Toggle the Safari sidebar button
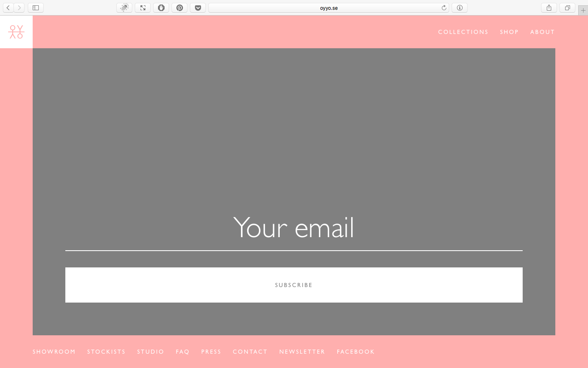 tap(36, 8)
